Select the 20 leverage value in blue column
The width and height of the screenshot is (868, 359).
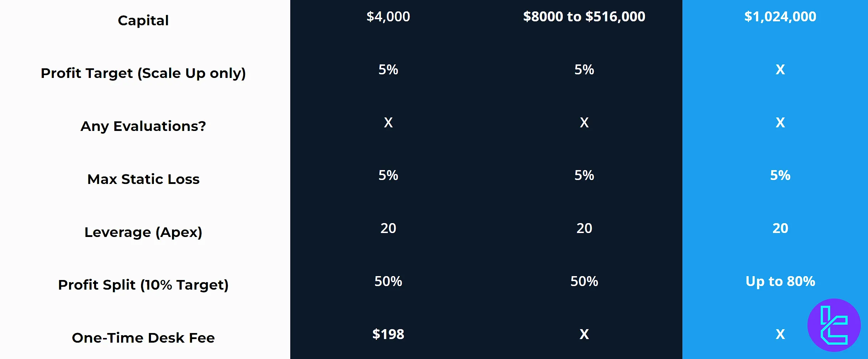coord(780,228)
